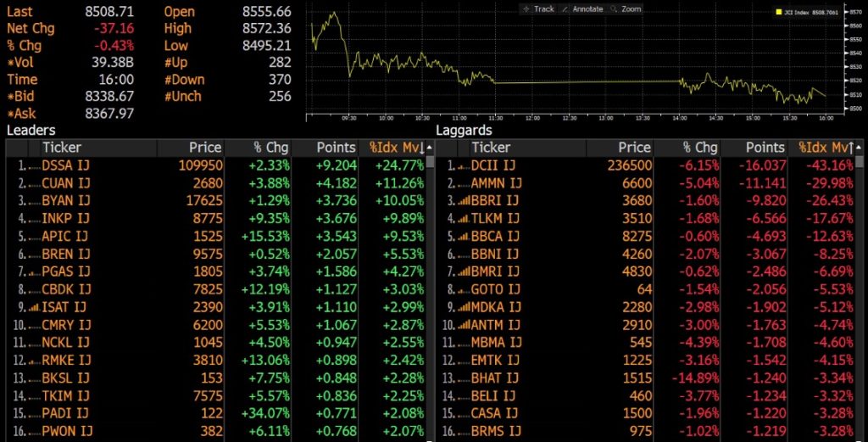Toggle the yellow JCI Index legend swatch

tap(780, 12)
